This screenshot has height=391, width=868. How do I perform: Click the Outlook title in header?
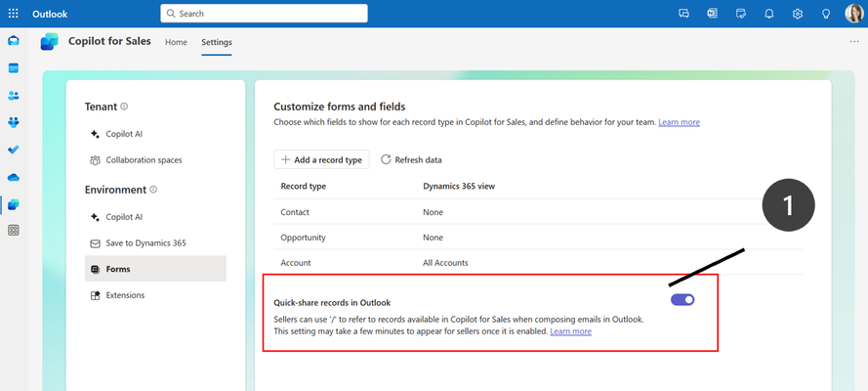50,14
